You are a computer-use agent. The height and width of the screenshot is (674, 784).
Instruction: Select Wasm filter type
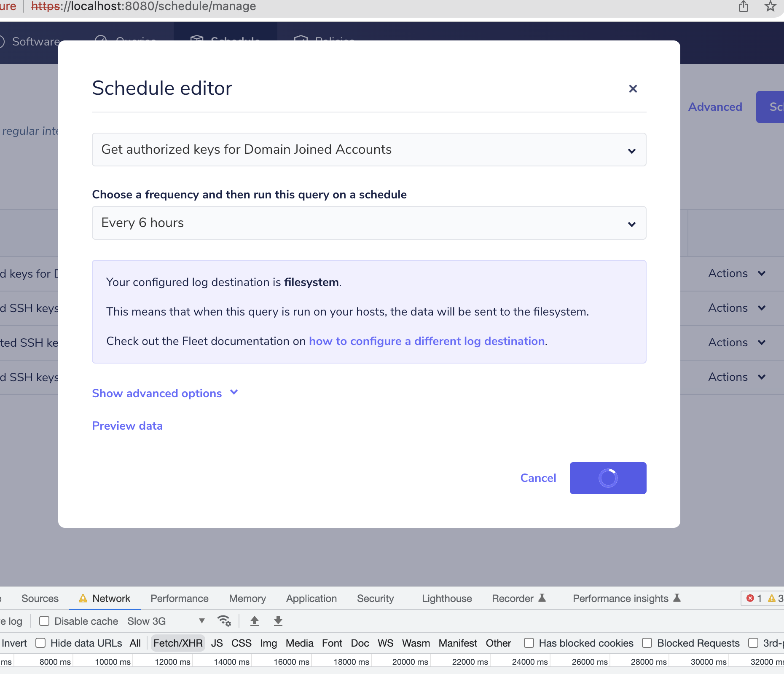coord(416,643)
